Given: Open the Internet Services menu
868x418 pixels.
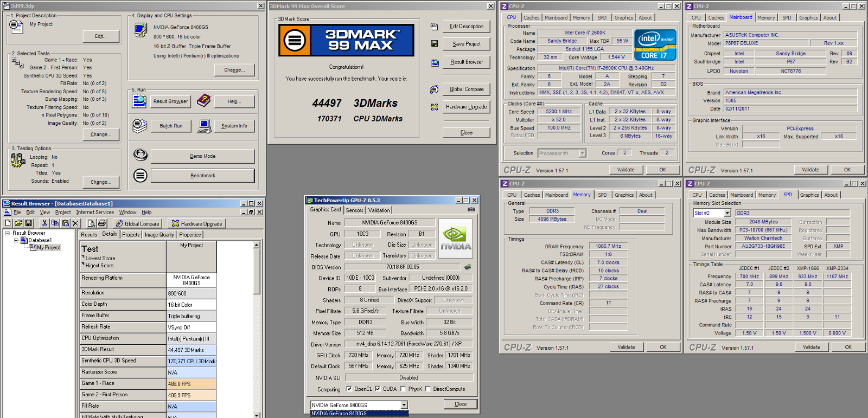Looking at the screenshot, I should click(95, 213).
